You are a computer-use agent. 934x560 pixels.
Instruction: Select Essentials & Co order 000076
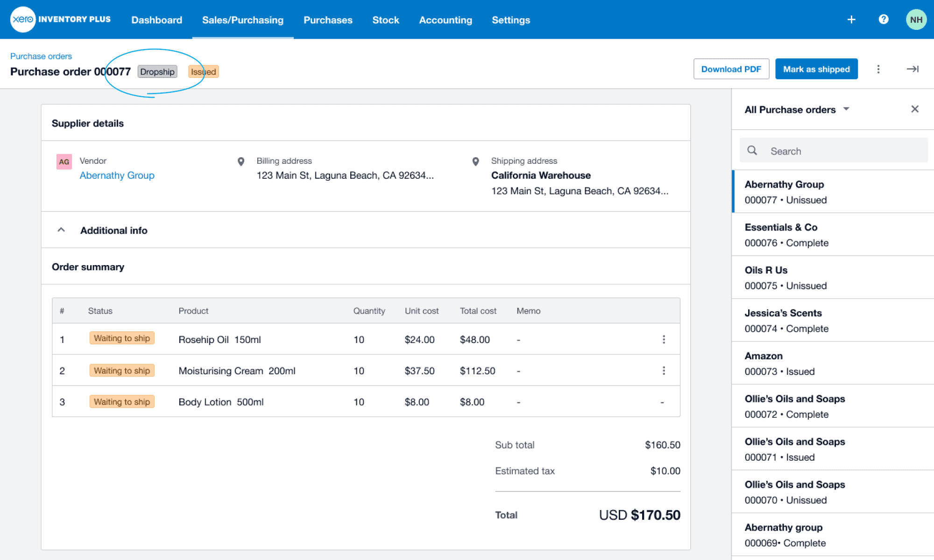coord(832,235)
